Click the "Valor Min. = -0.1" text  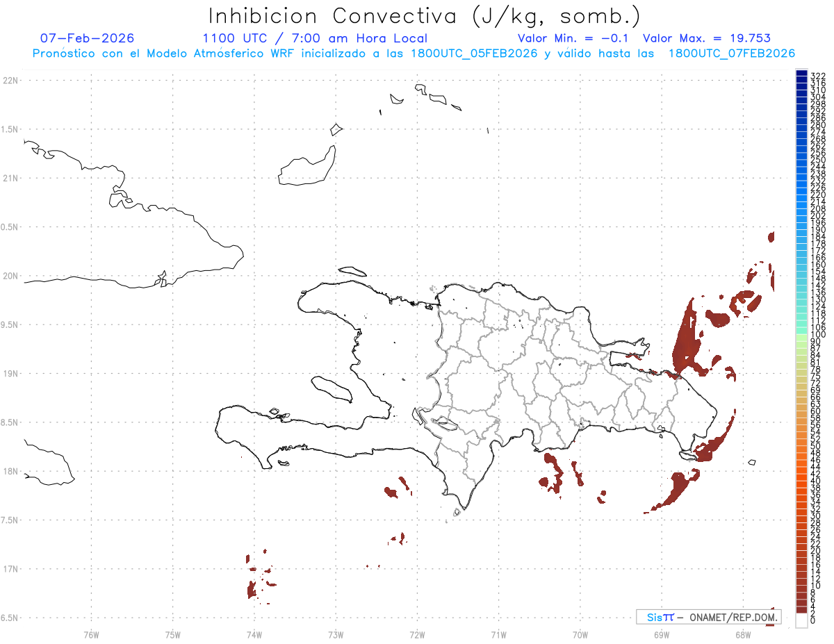(573, 38)
